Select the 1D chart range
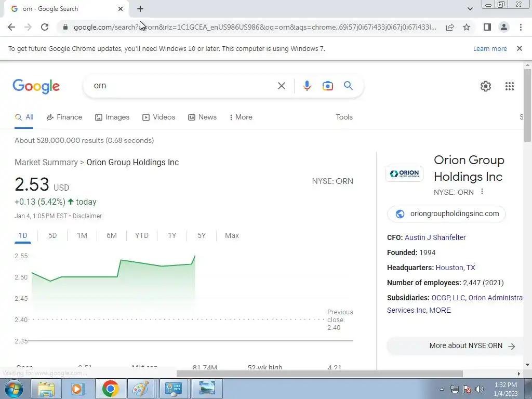This screenshot has height=399, width=532. coord(23,235)
